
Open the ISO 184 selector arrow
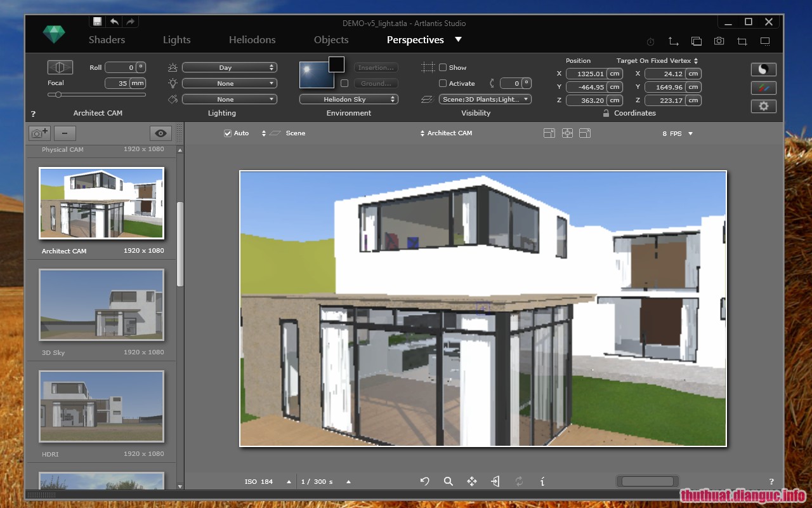click(x=289, y=482)
